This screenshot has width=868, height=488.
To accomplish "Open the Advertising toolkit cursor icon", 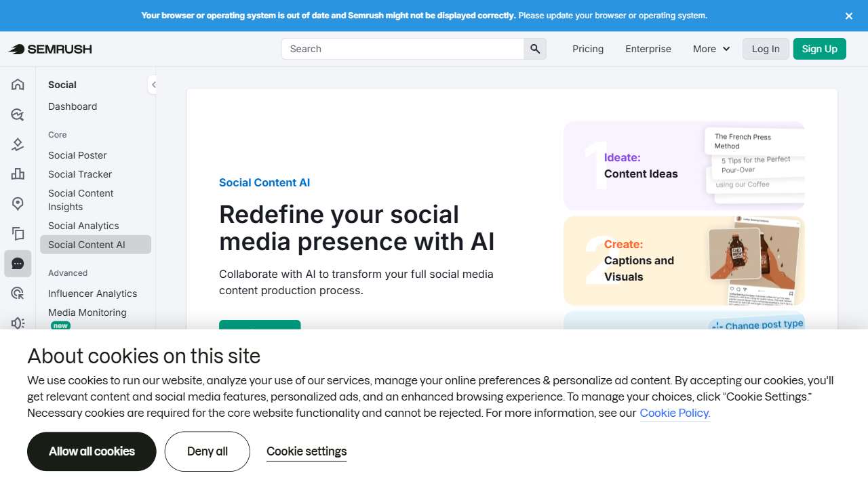I will (x=17, y=293).
